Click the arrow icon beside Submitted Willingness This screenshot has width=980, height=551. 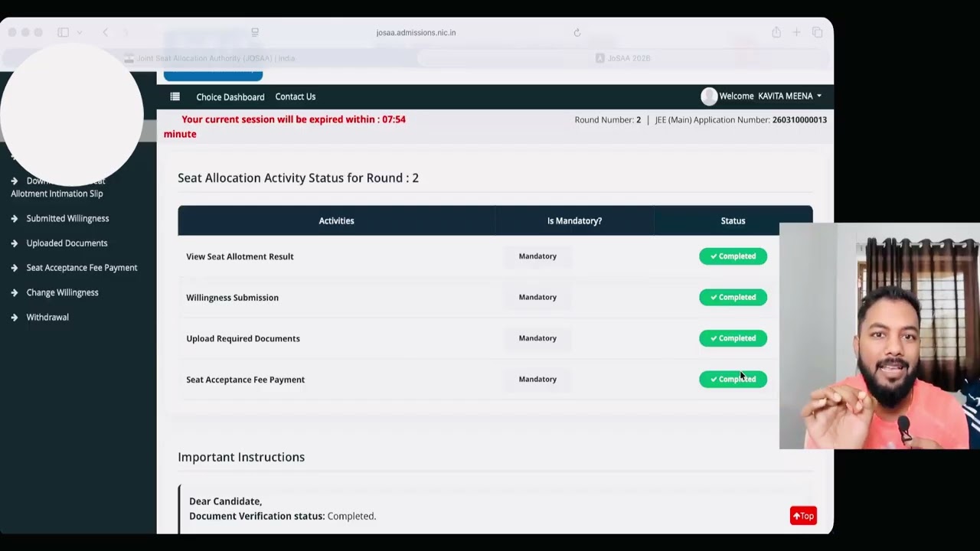tap(15, 218)
